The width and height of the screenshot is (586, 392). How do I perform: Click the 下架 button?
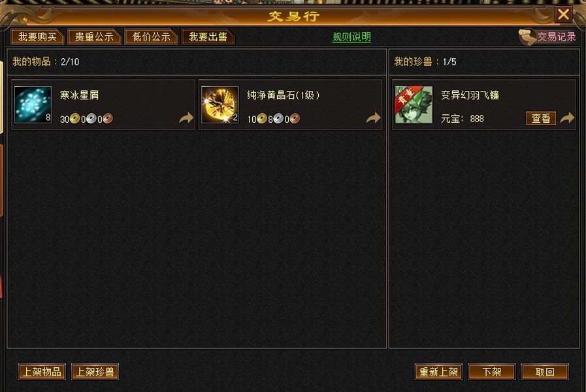(x=491, y=372)
